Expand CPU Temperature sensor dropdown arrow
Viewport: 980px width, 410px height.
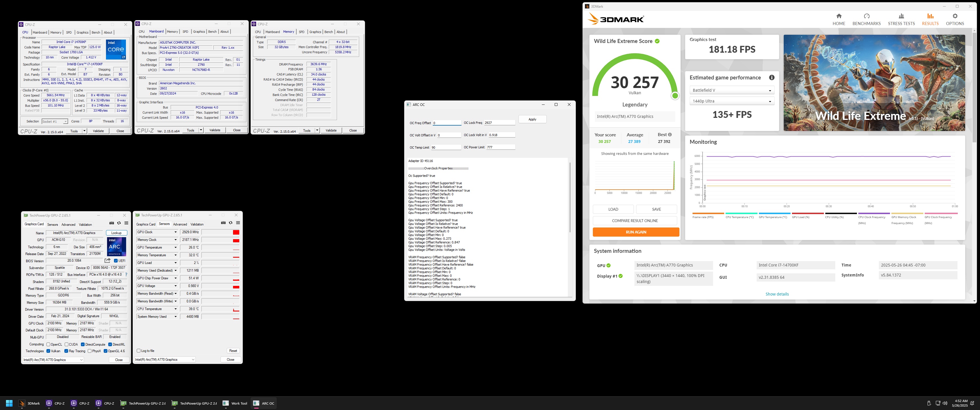pyautogui.click(x=175, y=309)
